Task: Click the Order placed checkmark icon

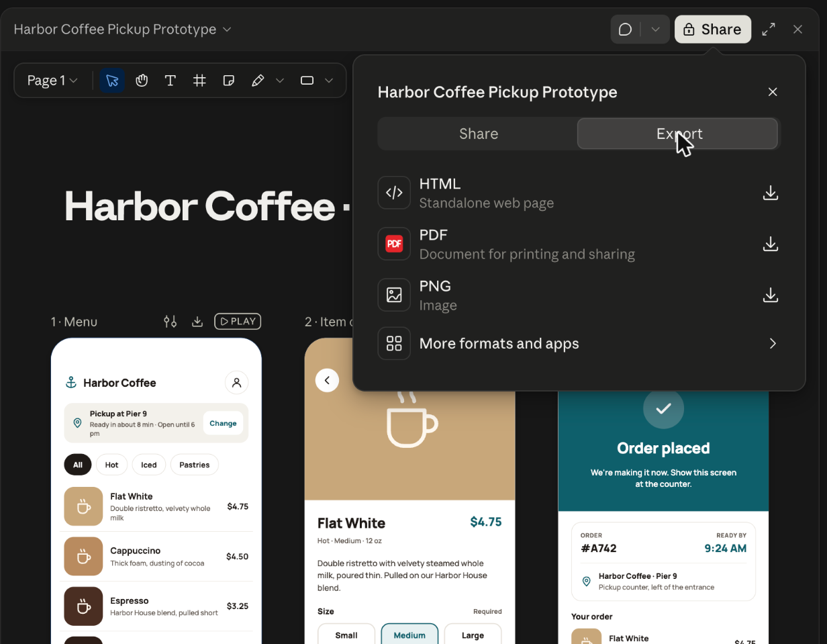Action: pos(663,408)
